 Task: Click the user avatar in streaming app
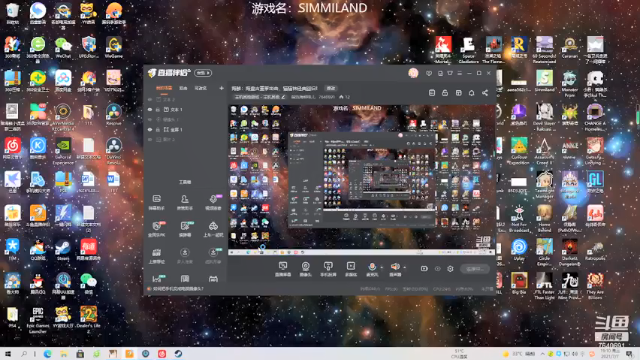[x=413, y=73]
